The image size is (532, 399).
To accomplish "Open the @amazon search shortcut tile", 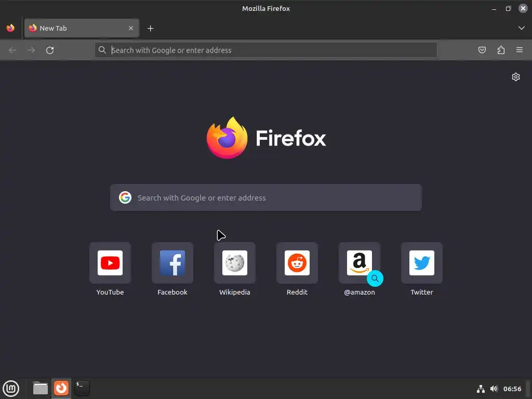I will [x=360, y=262].
